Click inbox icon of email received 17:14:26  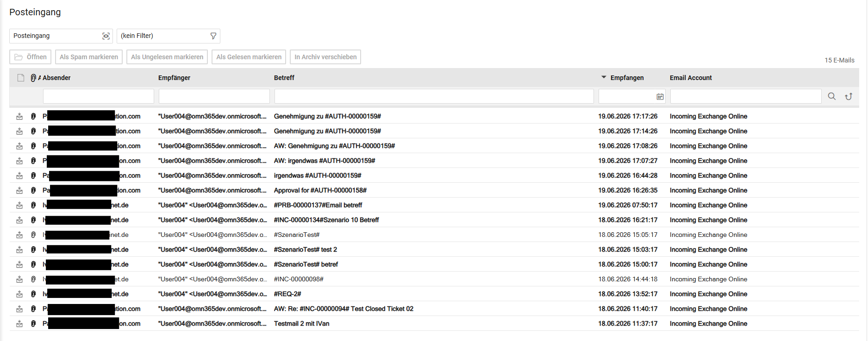coord(19,131)
